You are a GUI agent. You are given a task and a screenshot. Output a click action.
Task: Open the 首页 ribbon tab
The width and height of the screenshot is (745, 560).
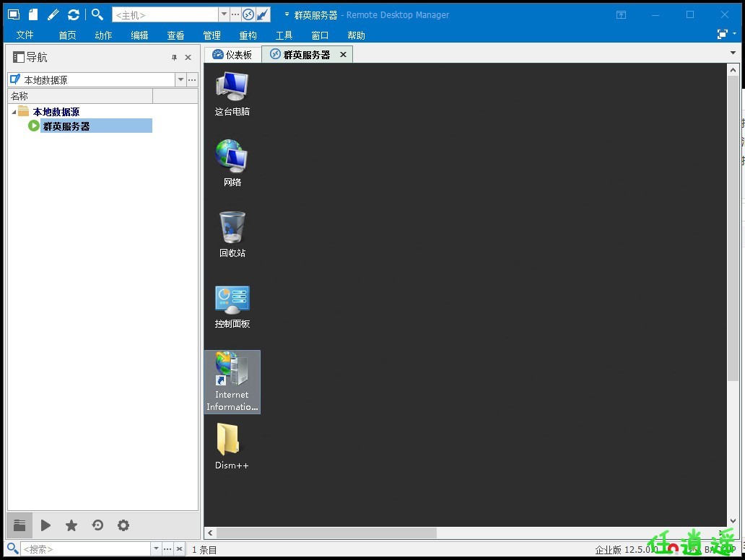click(x=67, y=35)
